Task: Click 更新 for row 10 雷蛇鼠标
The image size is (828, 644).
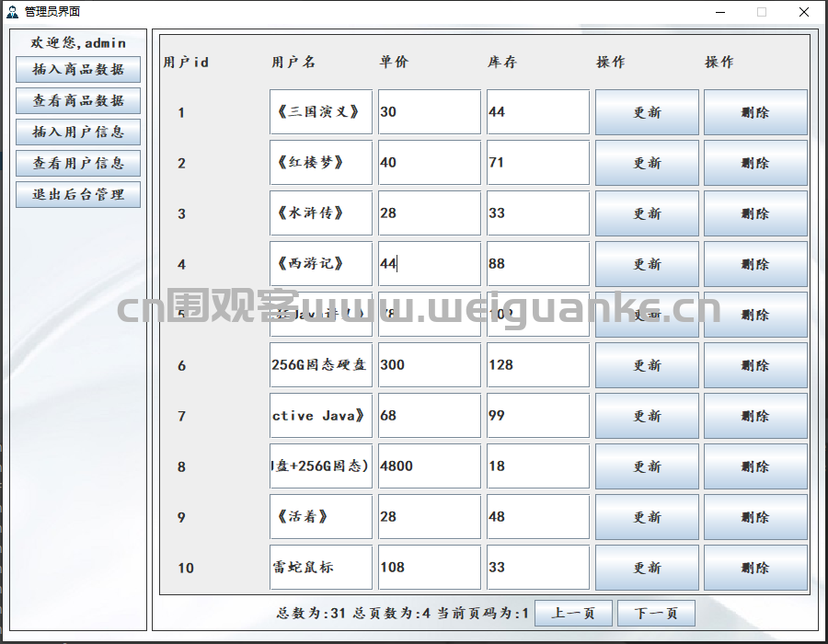Action: [x=647, y=568]
